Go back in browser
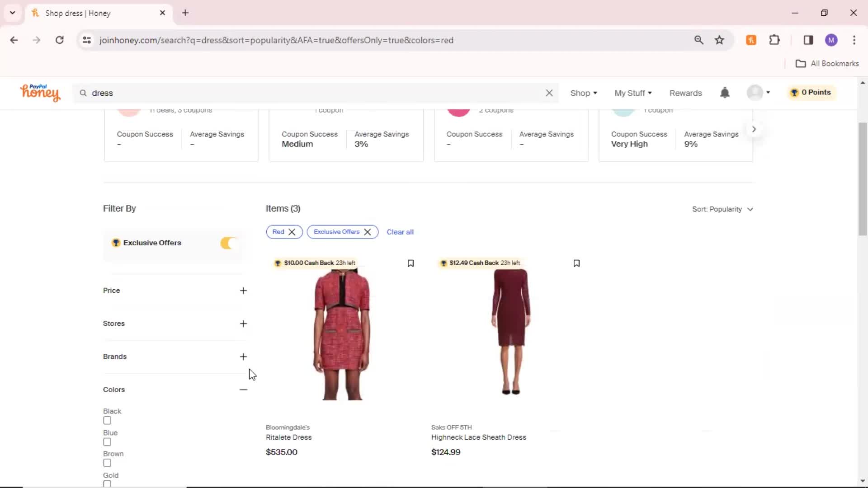The width and height of the screenshot is (868, 488). 14,40
